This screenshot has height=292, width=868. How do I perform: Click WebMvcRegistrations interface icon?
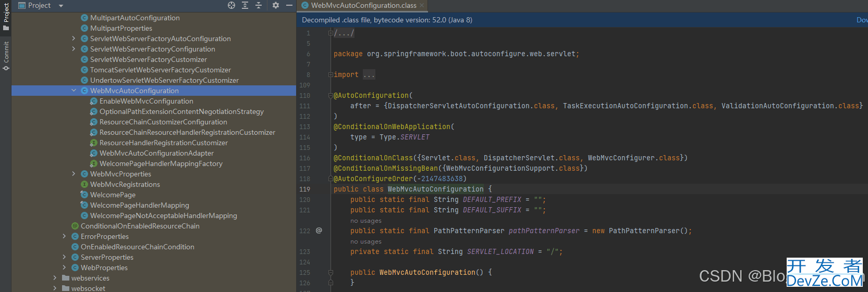coord(84,184)
